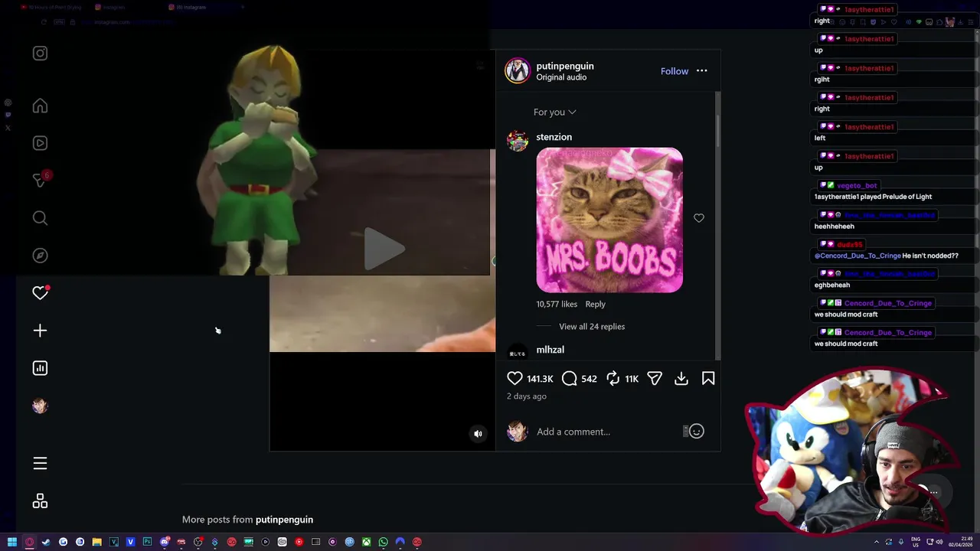The width and height of the screenshot is (980, 551).
Task: Focus the Add a comment field
Action: 608,432
